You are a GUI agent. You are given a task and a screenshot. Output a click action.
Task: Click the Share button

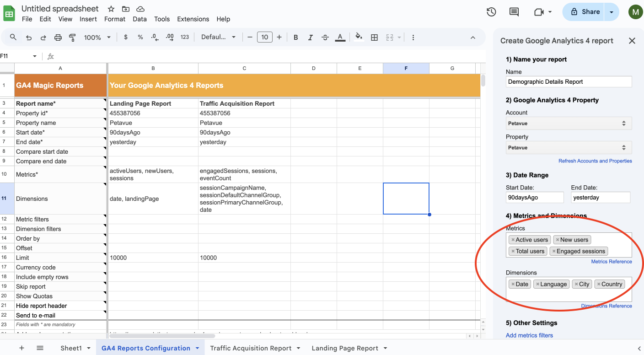coord(584,12)
